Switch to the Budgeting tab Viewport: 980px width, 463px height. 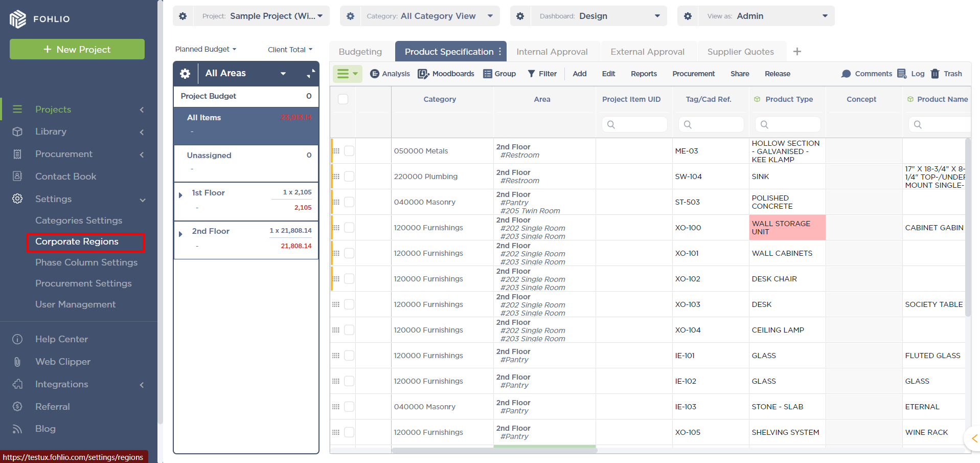click(x=360, y=52)
